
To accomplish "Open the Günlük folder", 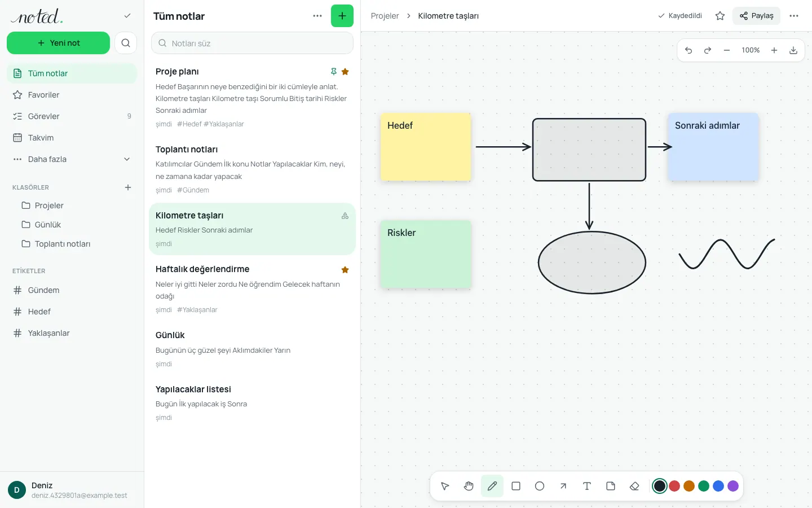I will pyautogui.click(x=72, y=225).
